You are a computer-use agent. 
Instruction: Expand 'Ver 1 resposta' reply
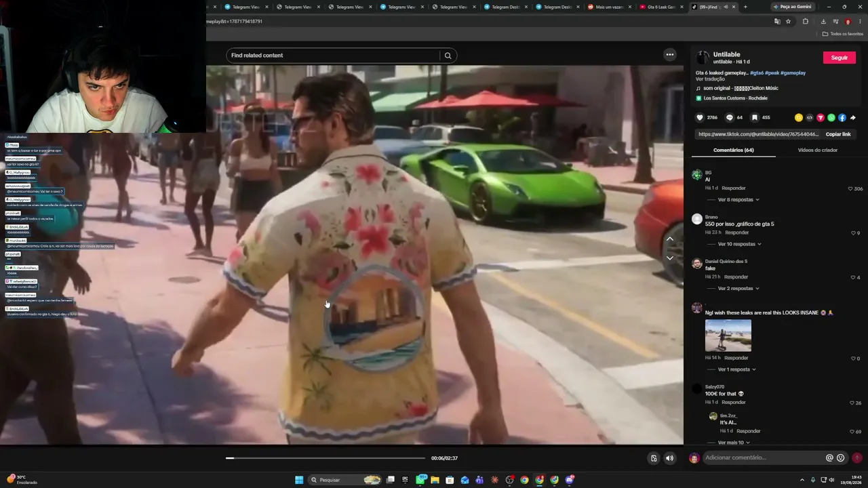pos(737,369)
